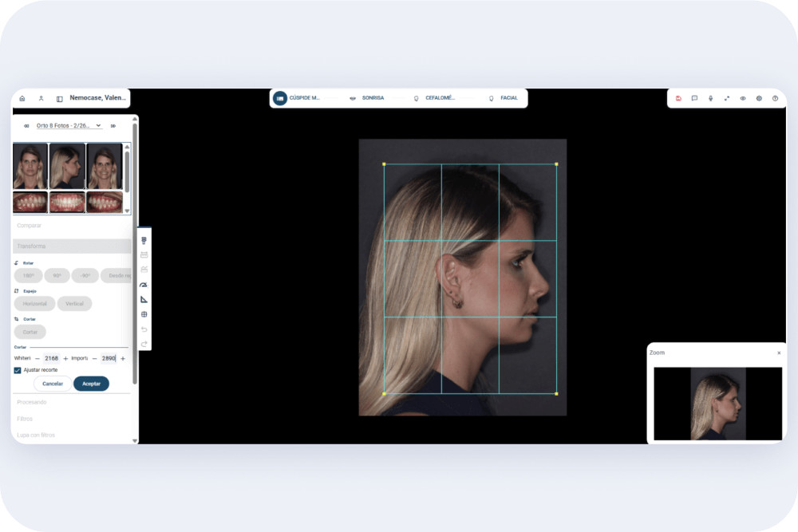The image size is (798, 532).
Task: Click the redo arrow icon
Action: coord(144,345)
